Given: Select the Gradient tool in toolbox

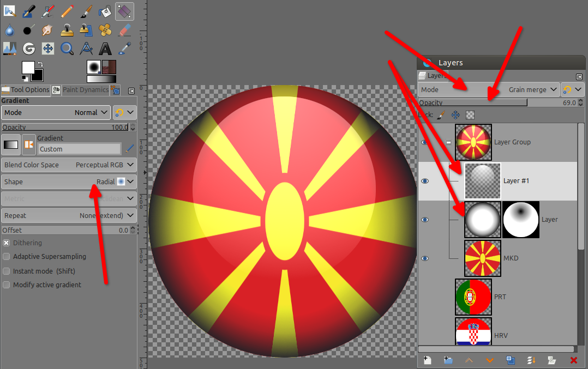Looking at the screenshot, I should pos(124,11).
